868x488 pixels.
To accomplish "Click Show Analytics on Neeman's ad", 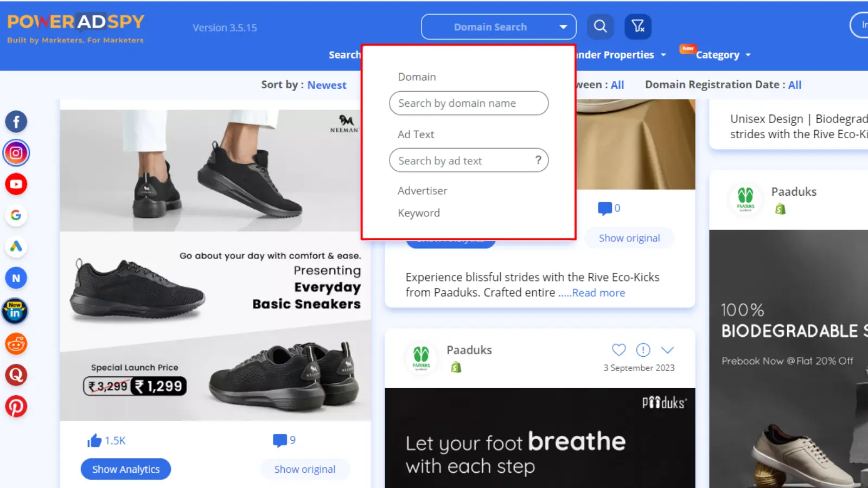I will [x=126, y=469].
